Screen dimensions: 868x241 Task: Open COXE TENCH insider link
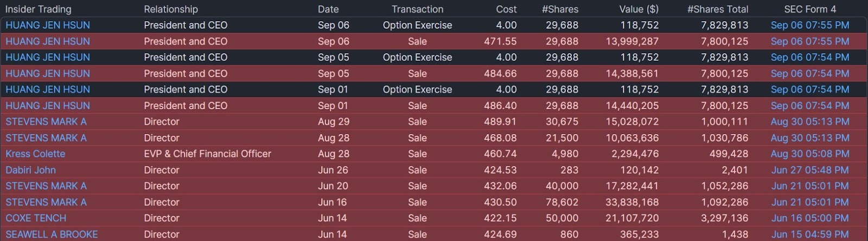(x=36, y=218)
